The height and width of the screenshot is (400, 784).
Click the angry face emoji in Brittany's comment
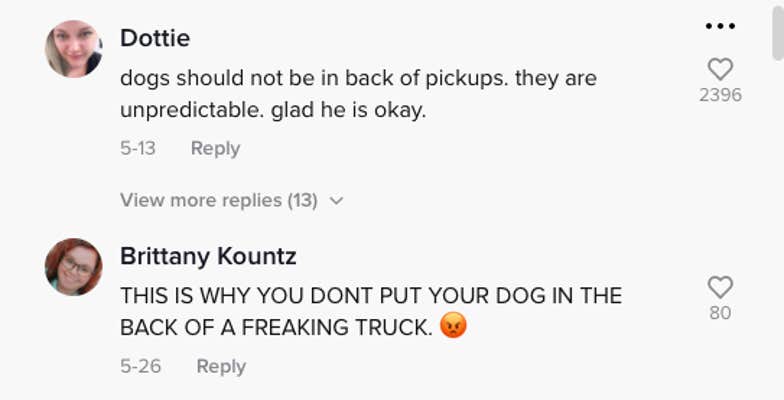click(453, 326)
